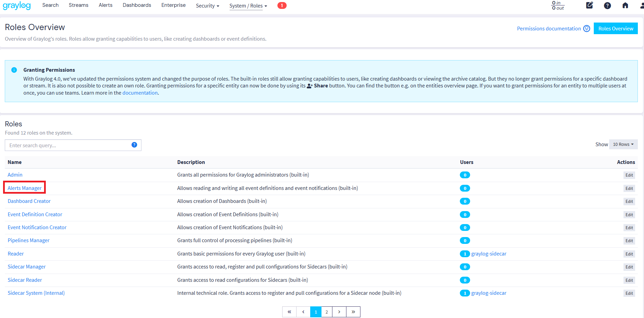Click the Roles Overview button
The image size is (644, 318).
[615, 29]
